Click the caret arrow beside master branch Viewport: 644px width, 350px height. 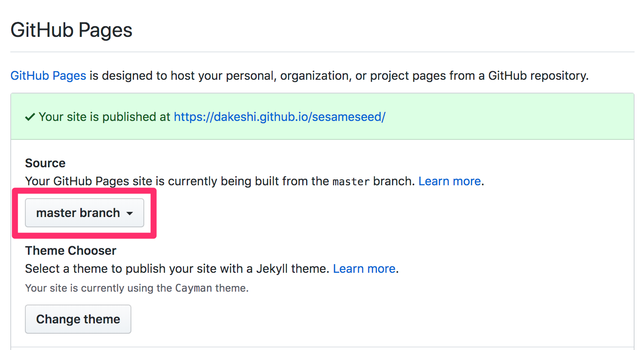click(x=130, y=213)
